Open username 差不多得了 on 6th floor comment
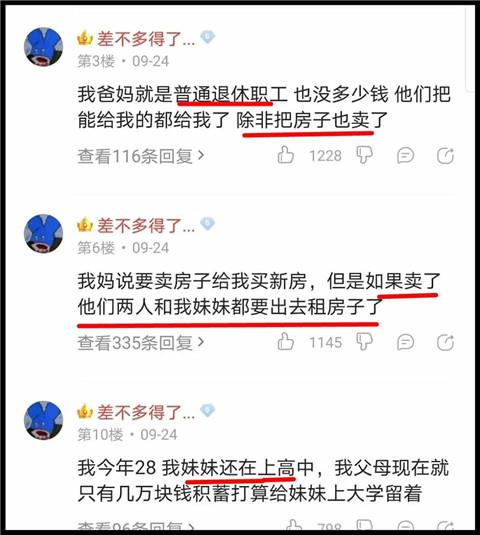This screenshot has height=535, width=480. [146, 225]
